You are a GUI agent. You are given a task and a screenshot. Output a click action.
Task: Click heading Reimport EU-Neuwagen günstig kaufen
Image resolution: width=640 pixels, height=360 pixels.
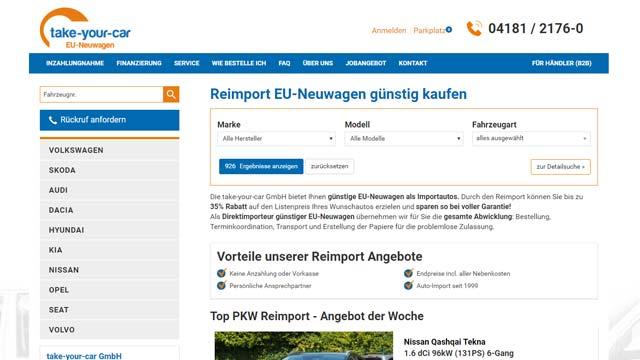(338, 94)
